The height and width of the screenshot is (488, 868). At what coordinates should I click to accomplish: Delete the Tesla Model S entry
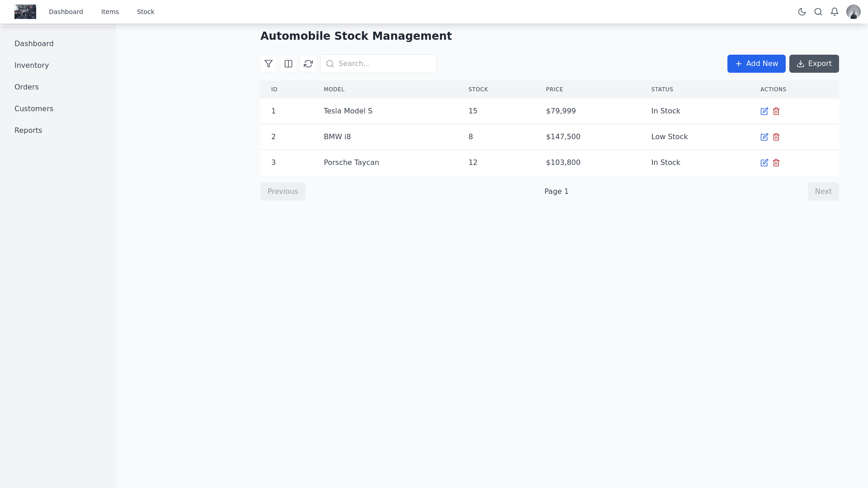click(776, 111)
